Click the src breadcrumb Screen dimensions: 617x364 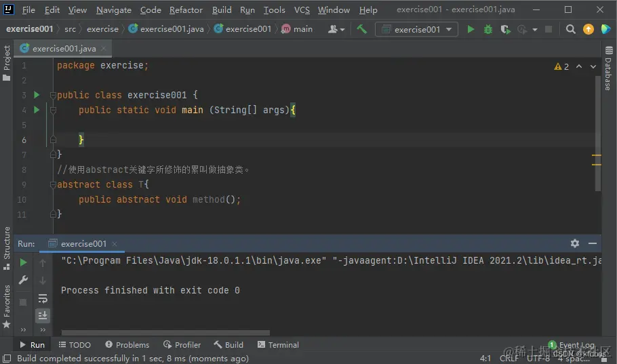click(x=70, y=28)
